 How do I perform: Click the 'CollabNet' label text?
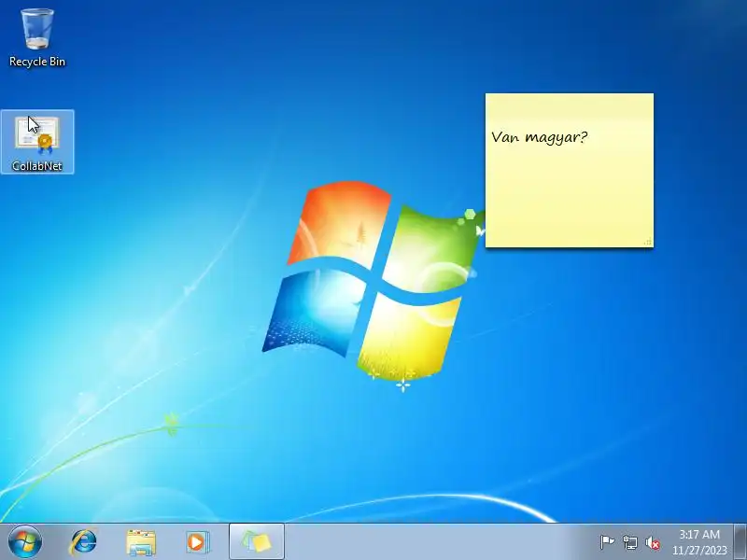[x=37, y=166]
